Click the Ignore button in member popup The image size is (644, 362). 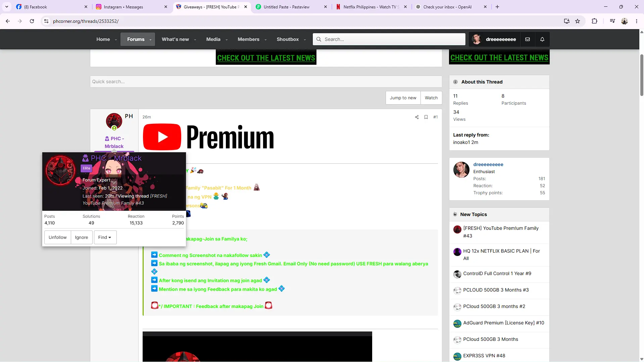(x=82, y=237)
